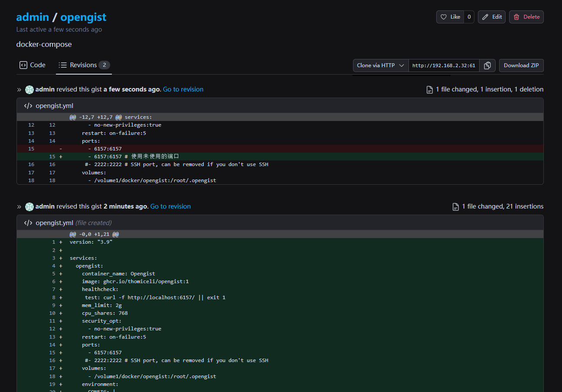This screenshot has height=392, width=562.
Task: Open the admin user profile link in title
Action: (33, 17)
